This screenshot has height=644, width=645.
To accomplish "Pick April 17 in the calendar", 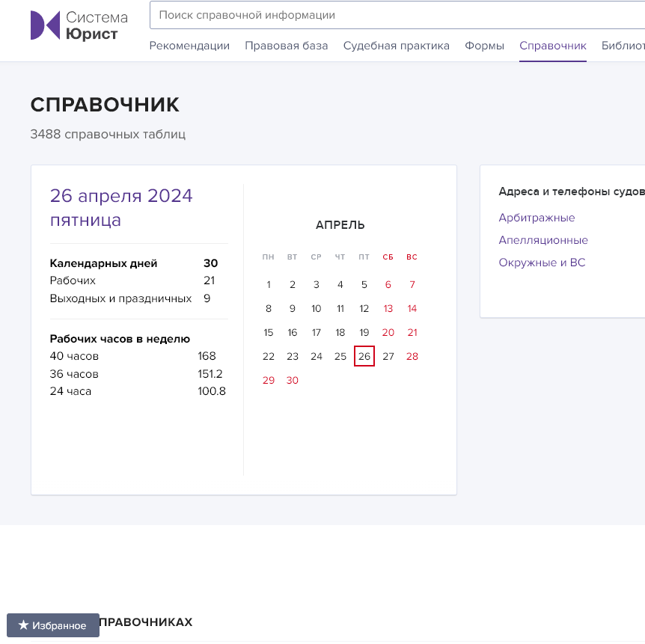I will pos(316,332).
